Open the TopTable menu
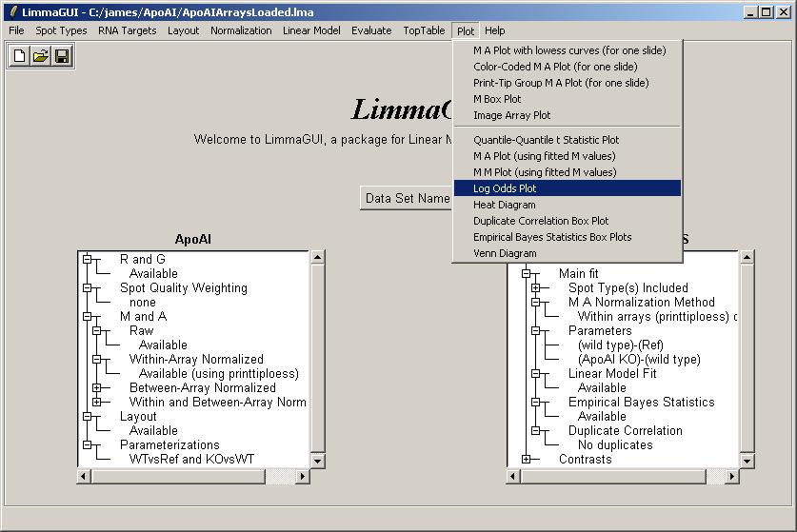The width and height of the screenshot is (797, 532). point(424,30)
